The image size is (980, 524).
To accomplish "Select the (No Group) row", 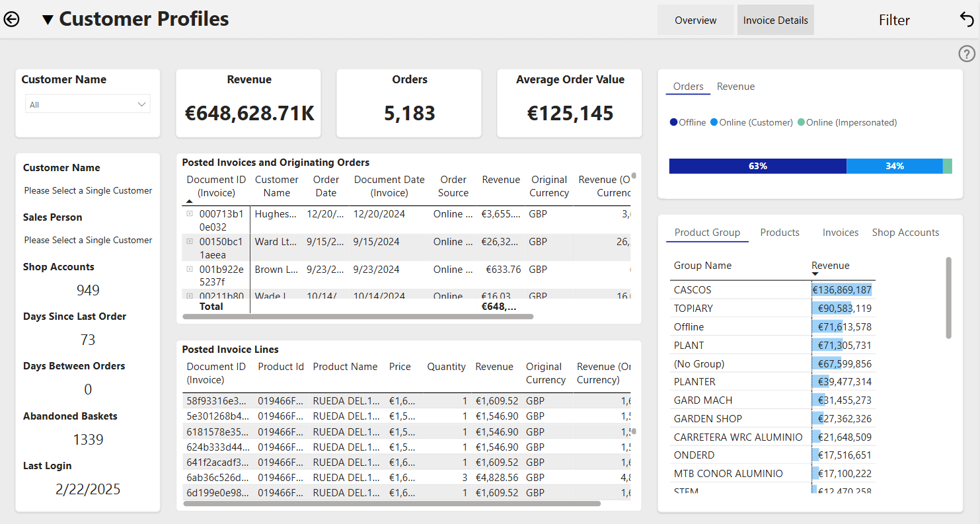I will point(773,363).
